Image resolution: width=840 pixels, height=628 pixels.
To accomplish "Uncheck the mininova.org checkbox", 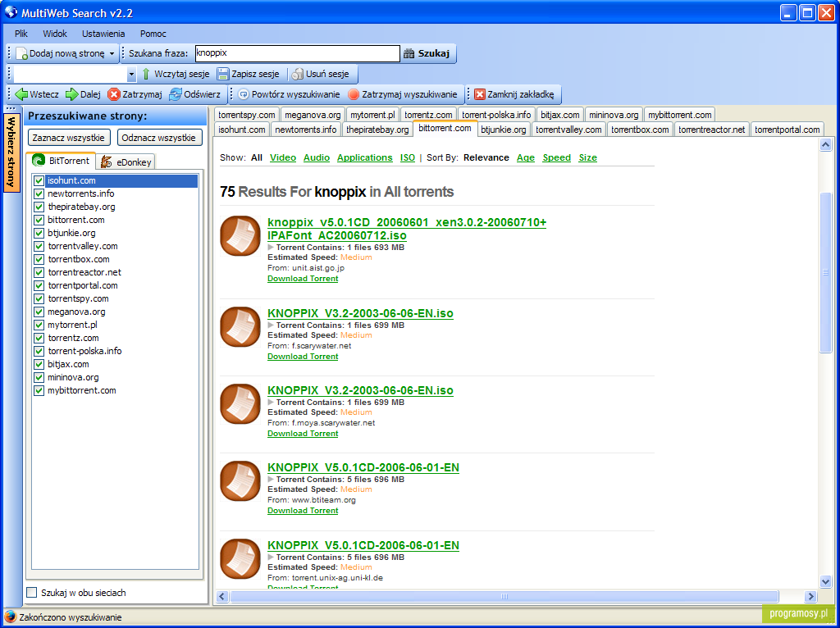I will click(39, 377).
